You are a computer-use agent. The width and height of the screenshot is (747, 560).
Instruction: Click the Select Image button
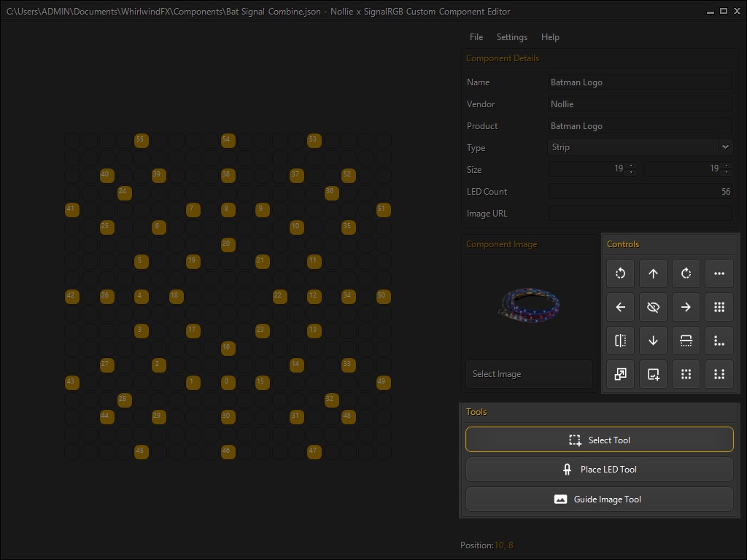529,374
